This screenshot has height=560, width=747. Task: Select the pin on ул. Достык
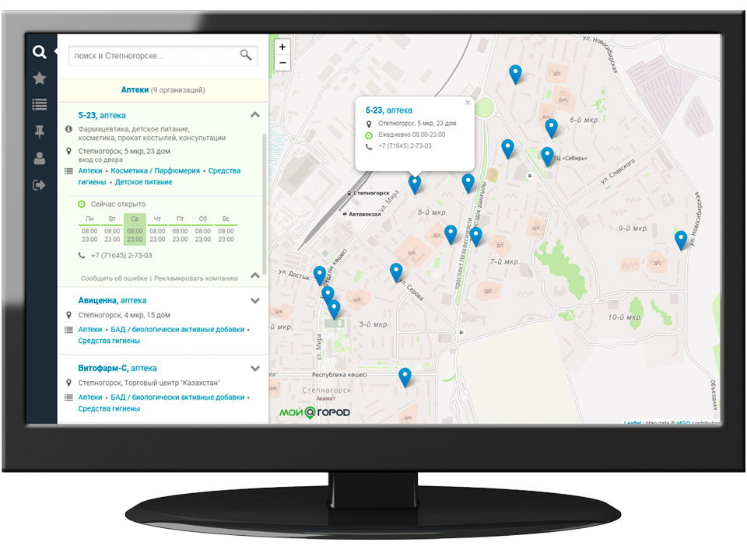(320, 275)
